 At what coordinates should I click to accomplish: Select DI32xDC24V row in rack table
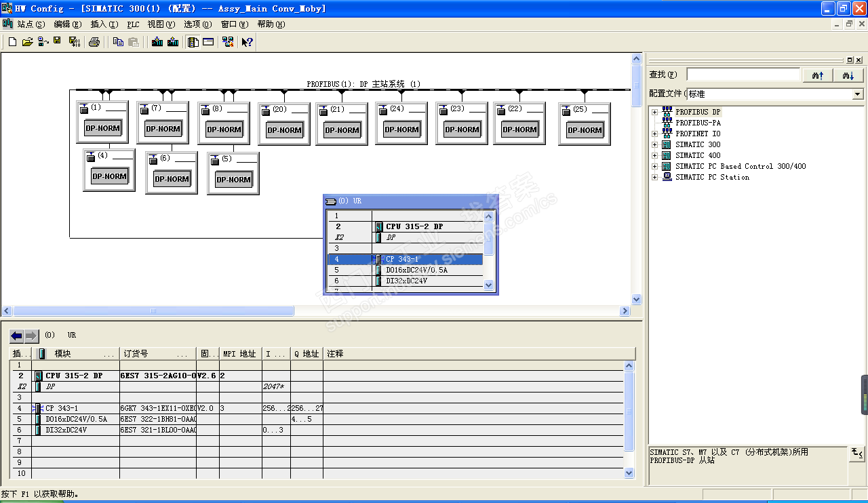[317, 430]
